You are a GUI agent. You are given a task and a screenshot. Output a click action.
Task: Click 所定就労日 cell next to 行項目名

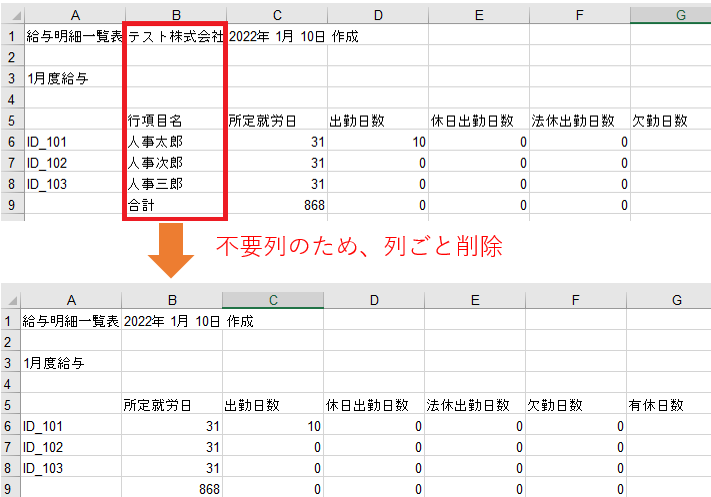point(277,121)
